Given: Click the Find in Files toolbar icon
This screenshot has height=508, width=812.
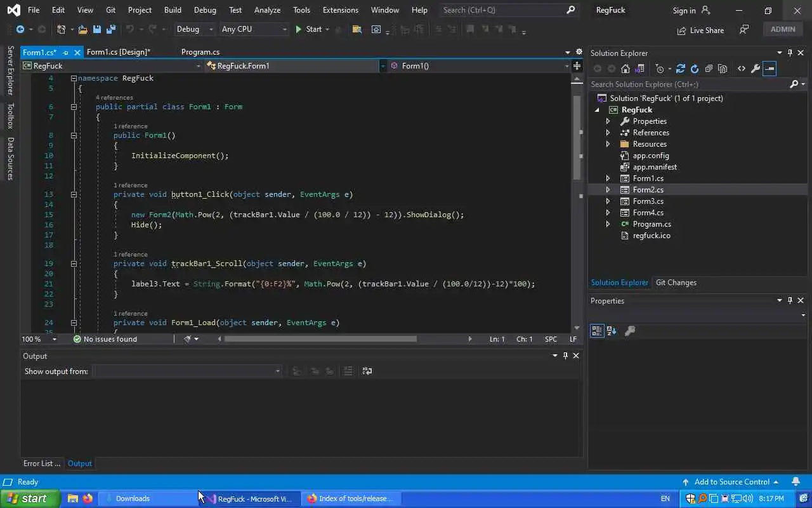Looking at the screenshot, I should tap(357, 29).
